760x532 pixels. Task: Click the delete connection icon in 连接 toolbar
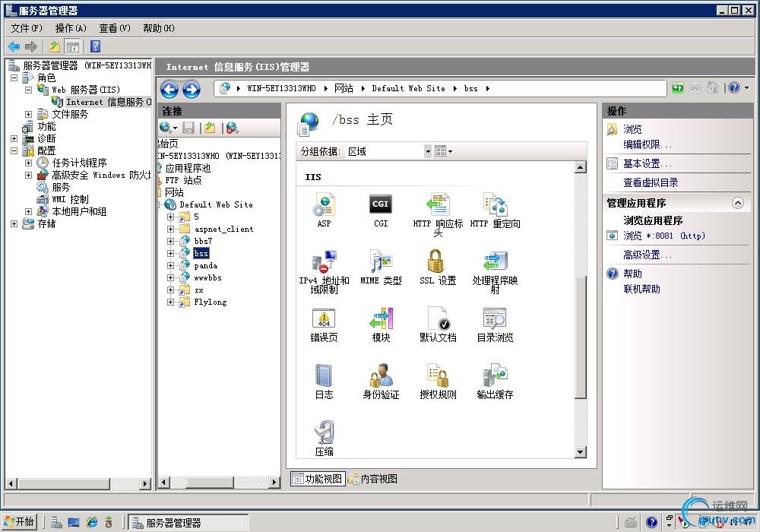[x=232, y=128]
